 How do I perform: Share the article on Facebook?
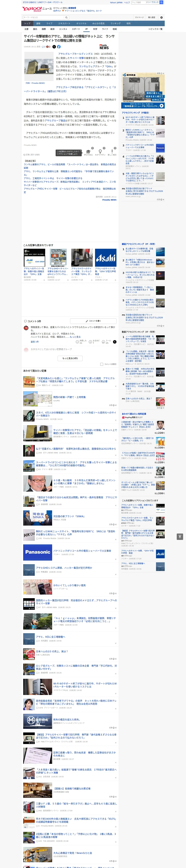pos(59,47)
